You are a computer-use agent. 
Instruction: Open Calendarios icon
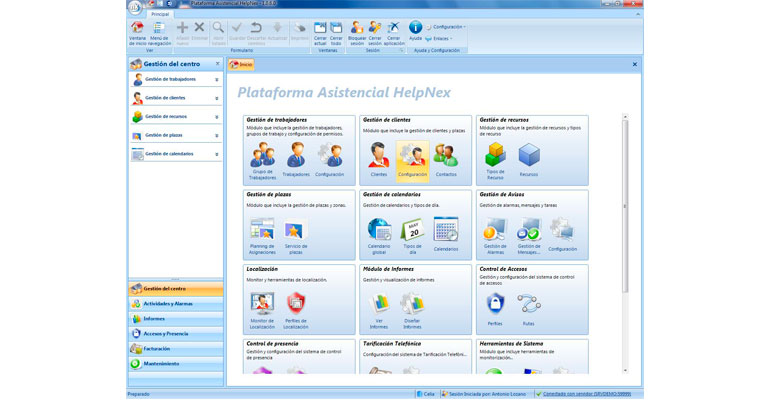tap(446, 234)
